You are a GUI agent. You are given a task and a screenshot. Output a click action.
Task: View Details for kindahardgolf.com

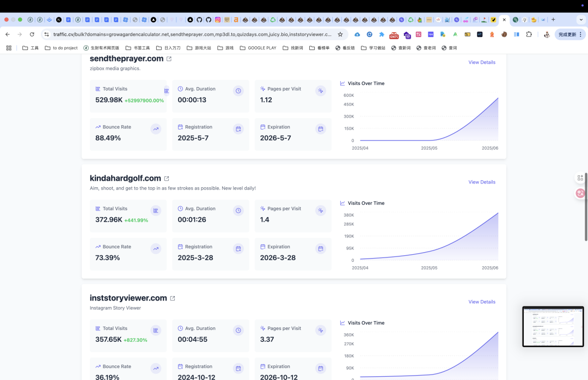(482, 182)
